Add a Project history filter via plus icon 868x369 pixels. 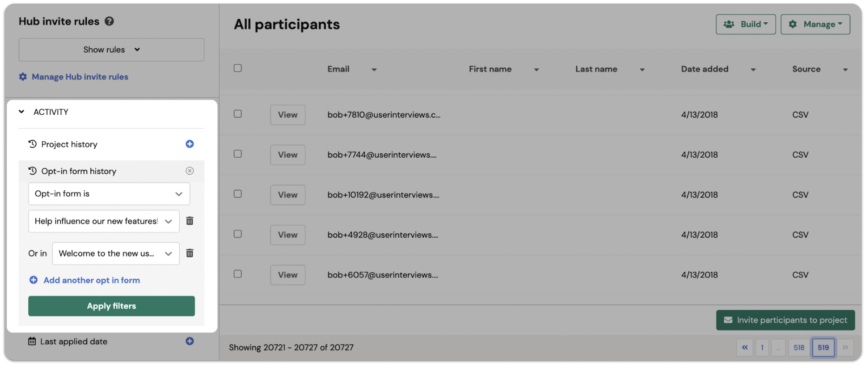coord(190,144)
